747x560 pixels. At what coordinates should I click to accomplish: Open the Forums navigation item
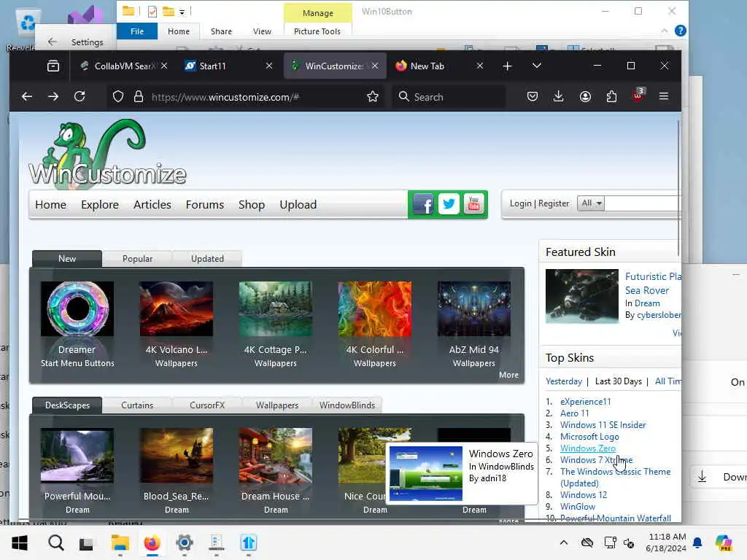[205, 204]
